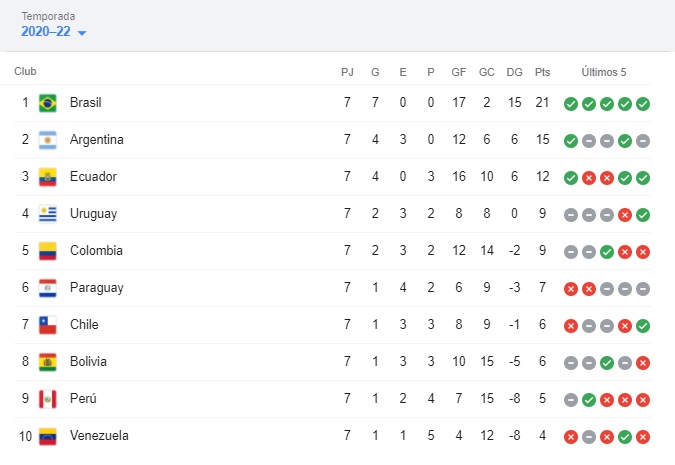Click Venezuela's latest loss indicator
Image resolution: width=675 pixels, height=465 pixels.
coord(643,437)
